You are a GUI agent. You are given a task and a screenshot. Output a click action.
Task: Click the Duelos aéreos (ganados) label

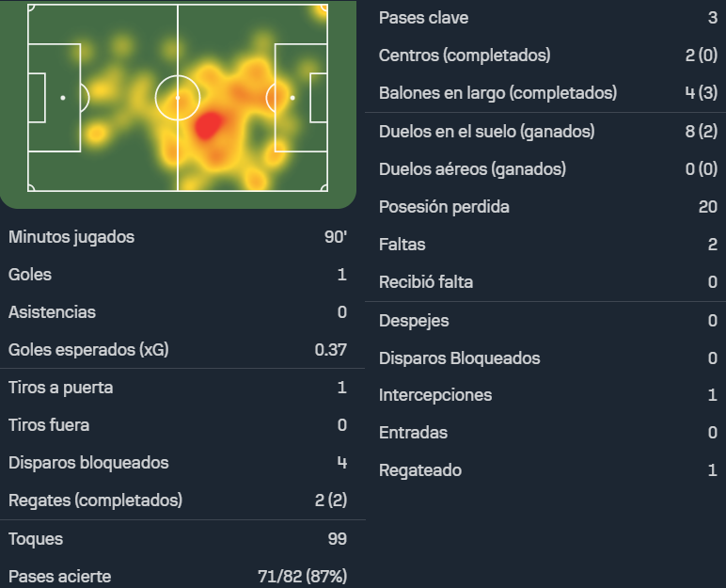click(472, 169)
